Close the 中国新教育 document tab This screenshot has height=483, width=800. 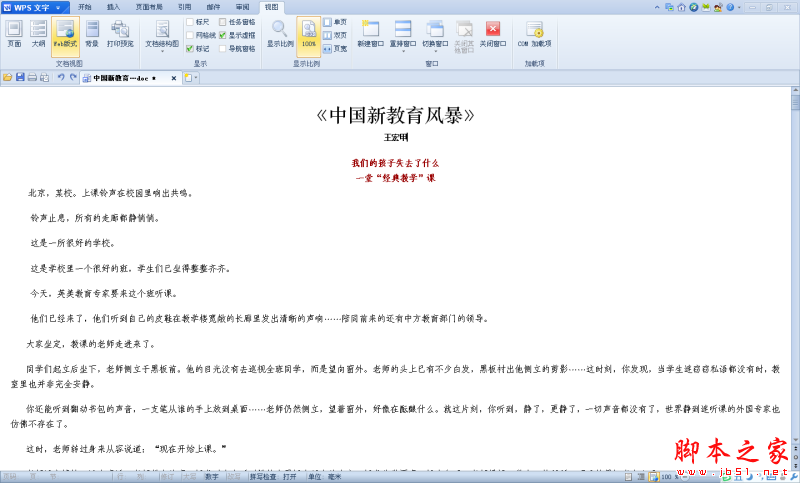174,78
